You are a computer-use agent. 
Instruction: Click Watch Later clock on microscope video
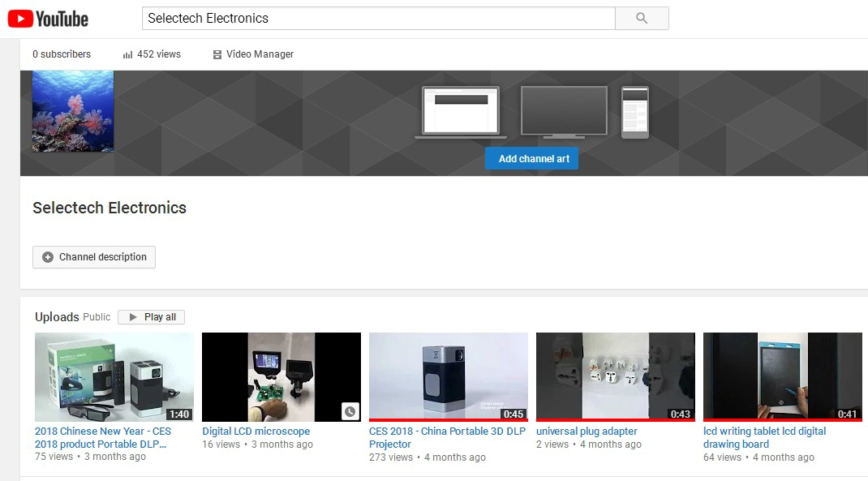pos(350,411)
